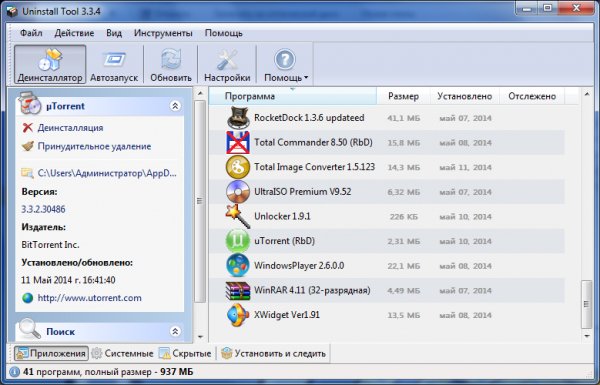Collapse the Поиск panel

click(175, 331)
